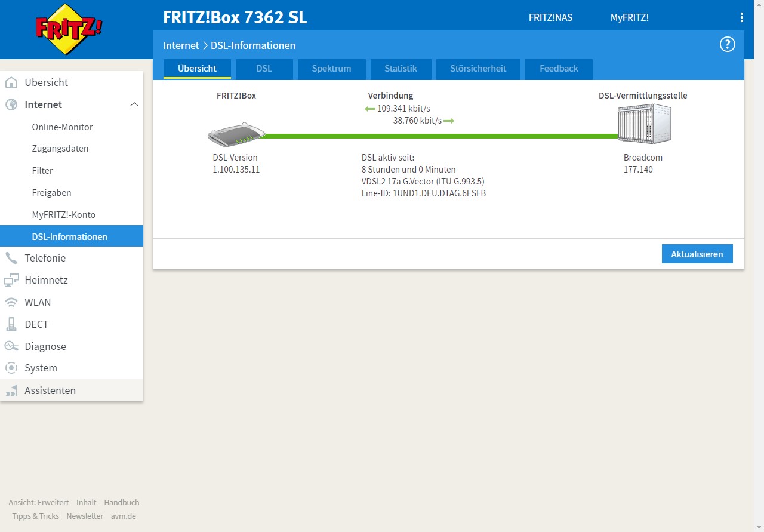Open Tipps & Tricks footer link
This screenshot has width=764, height=532.
pos(36,516)
